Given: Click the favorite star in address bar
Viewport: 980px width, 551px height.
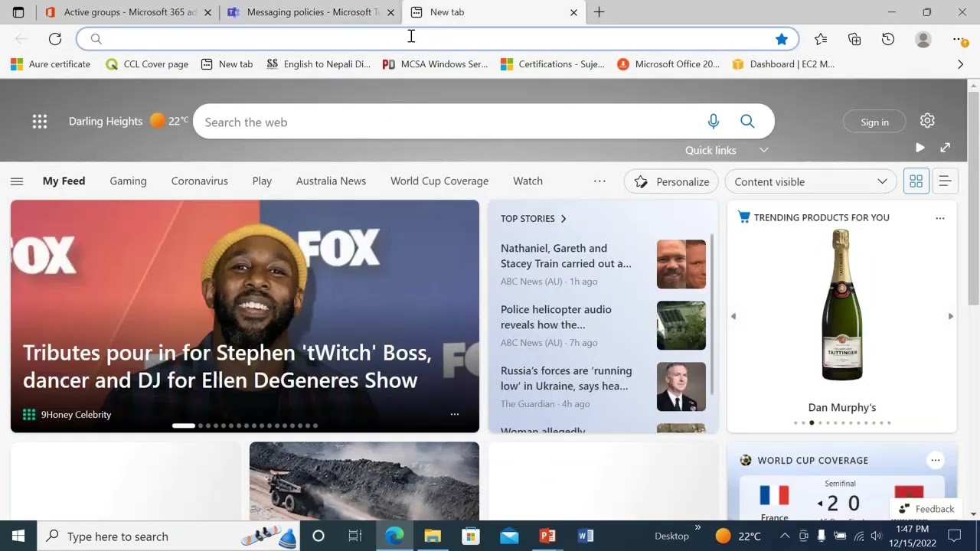Looking at the screenshot, I should click(x=781, y=39).
